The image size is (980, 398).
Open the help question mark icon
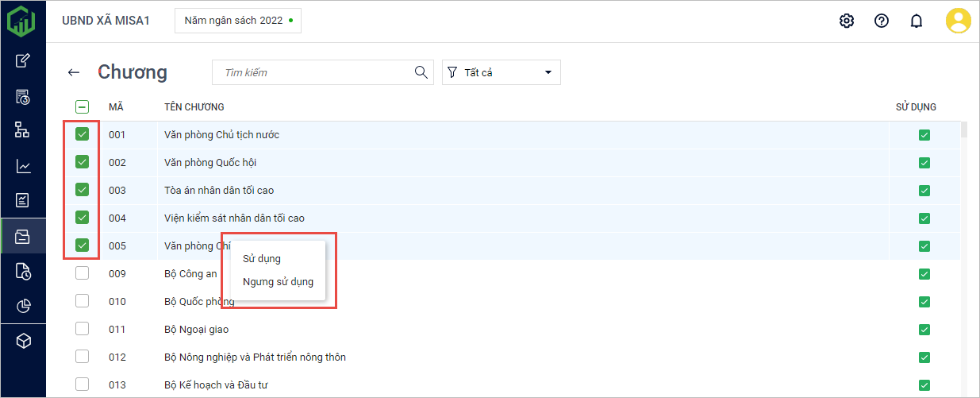[881, 21]
